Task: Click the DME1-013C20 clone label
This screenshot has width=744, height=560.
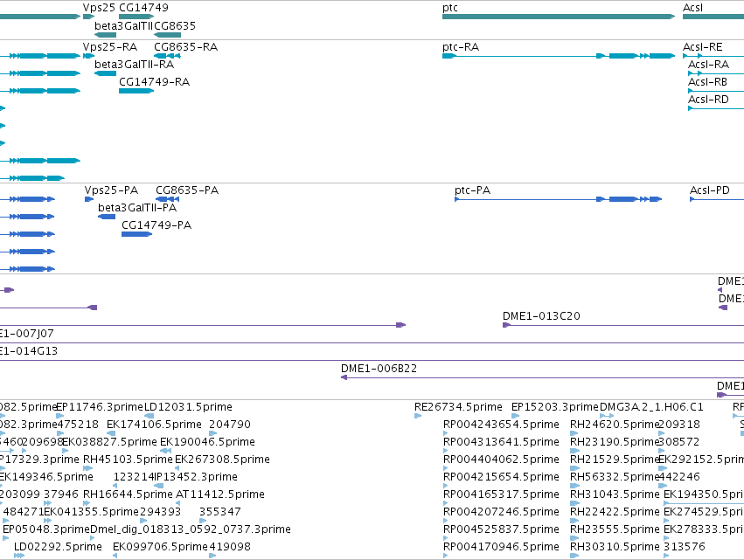Action: point(541,315)
